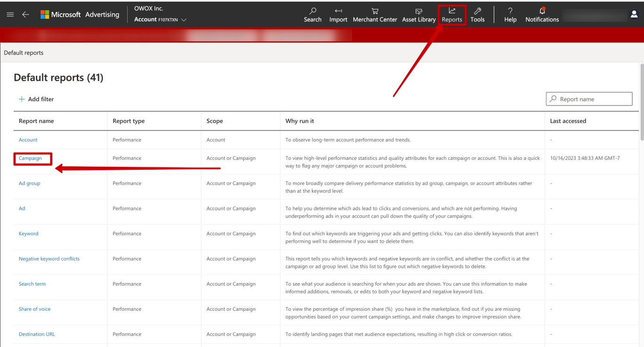Screen dimensions: 644x347
Task: Open the Import tool
Action: tap(338, 15)
